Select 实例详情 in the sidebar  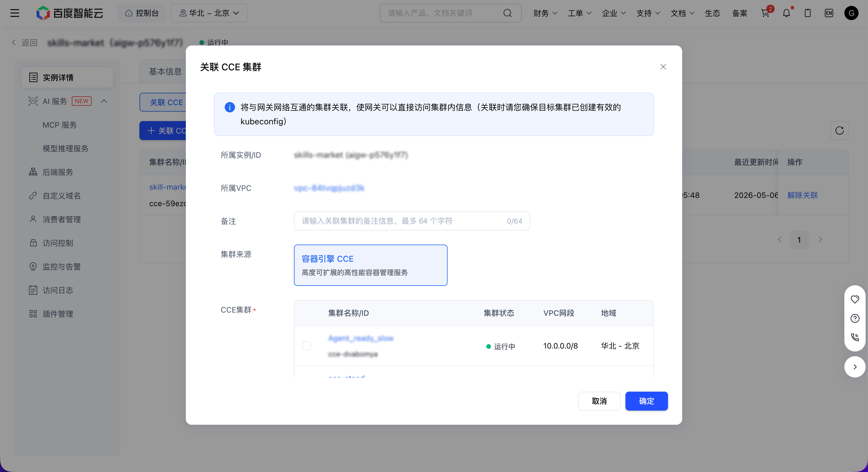[x=67, y=77]
